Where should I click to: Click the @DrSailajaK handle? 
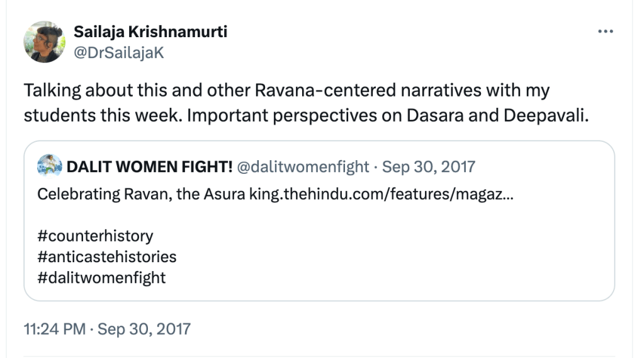point(119,52)
